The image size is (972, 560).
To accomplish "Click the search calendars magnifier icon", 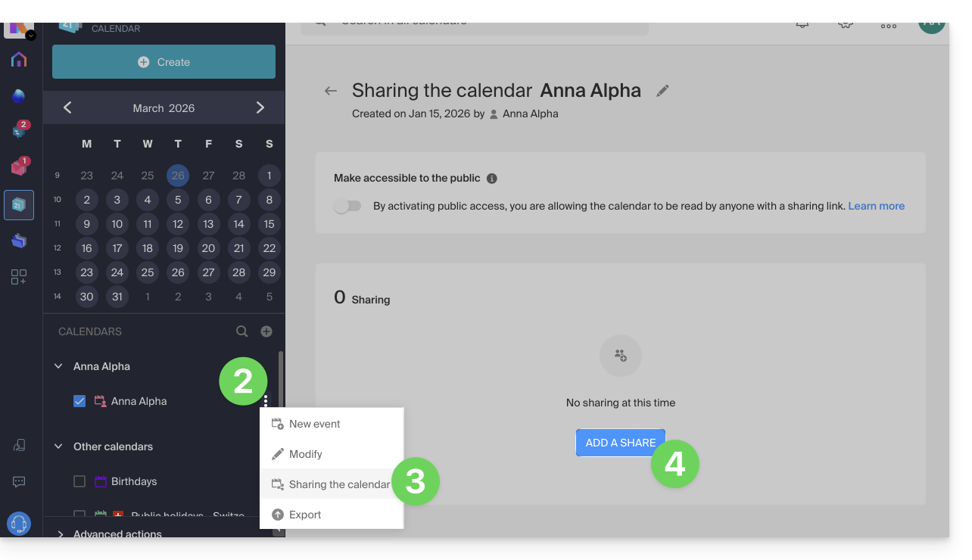I will tap(241, 331).
